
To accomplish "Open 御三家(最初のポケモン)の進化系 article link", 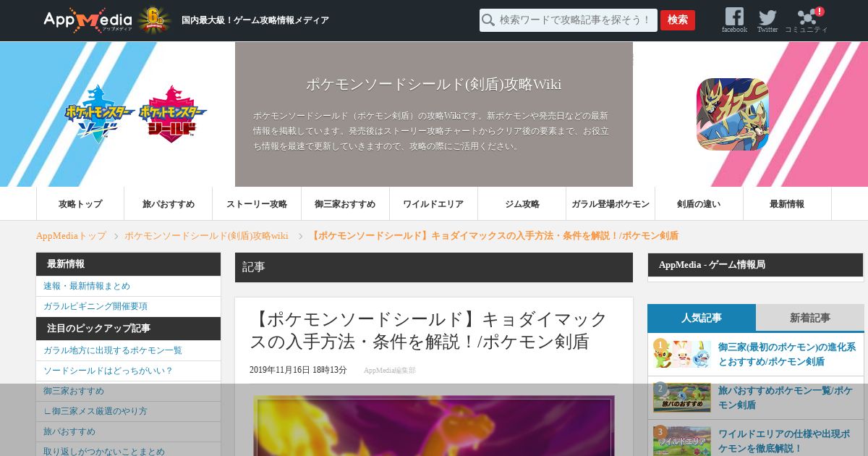I will 787,354.
